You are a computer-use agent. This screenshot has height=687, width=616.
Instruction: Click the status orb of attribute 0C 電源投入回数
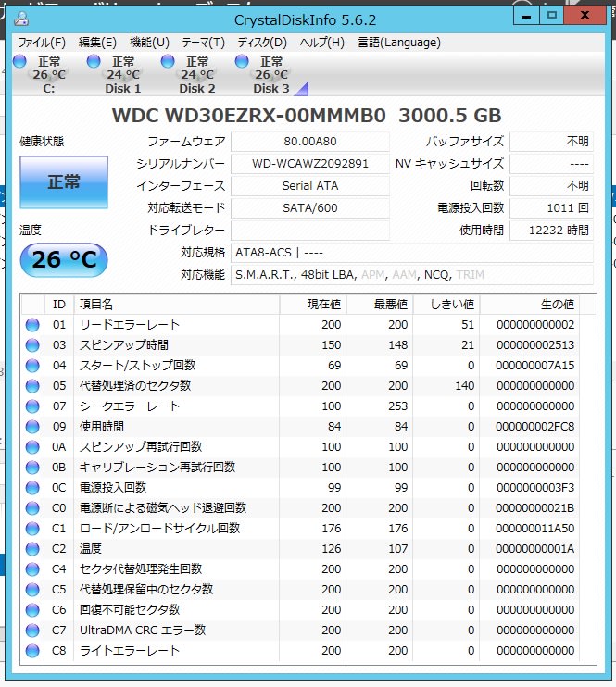pos(32,488)
